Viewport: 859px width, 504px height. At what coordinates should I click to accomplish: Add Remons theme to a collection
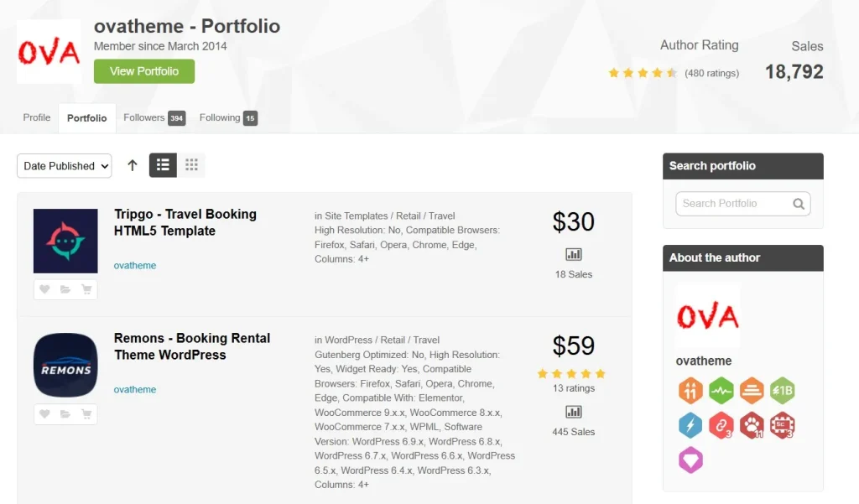65,413
